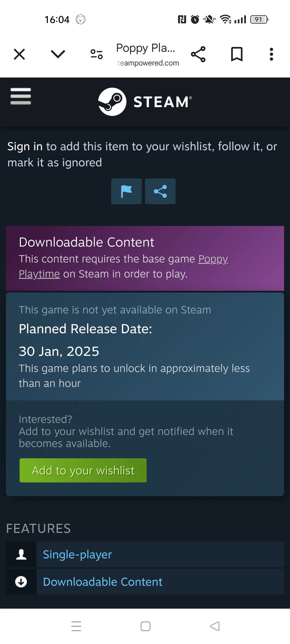This screenshot has width=290, height=644.
Task: Minimize tab with the down chevron
Action: pyautogui.click(x=58, y=54)
